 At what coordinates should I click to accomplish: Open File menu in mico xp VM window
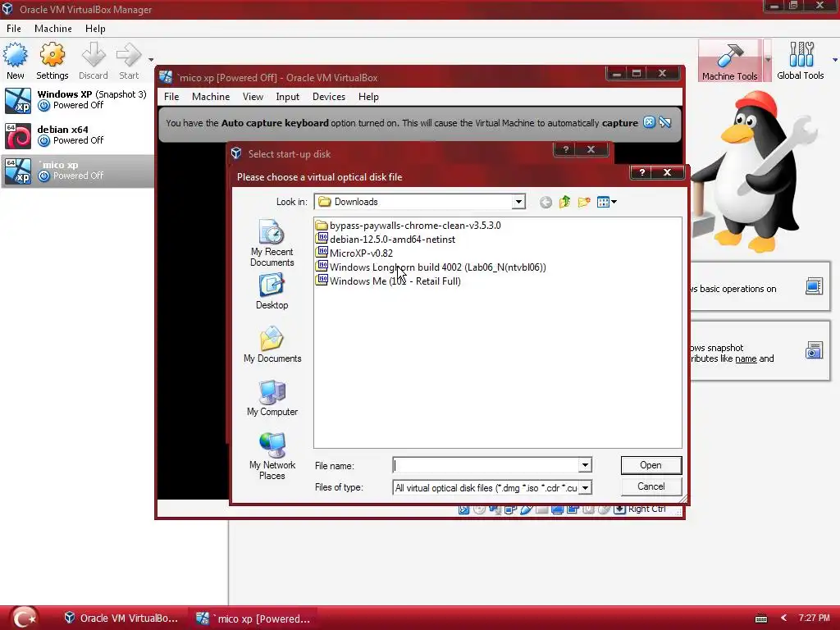pyautogui.click(x=171, y=97)
